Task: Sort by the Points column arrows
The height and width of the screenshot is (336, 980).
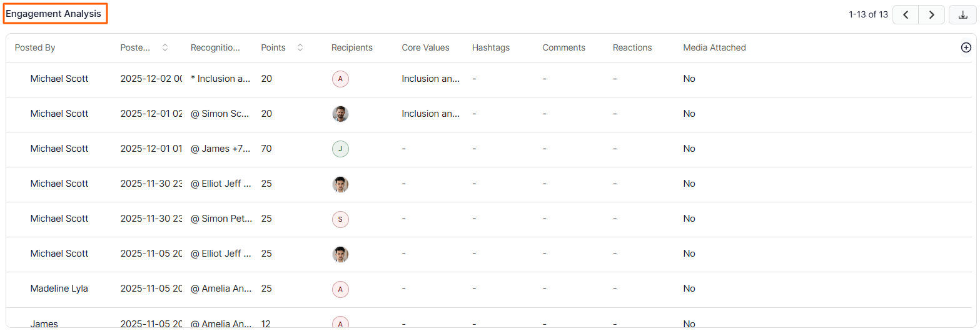Action: click(300, 47)
